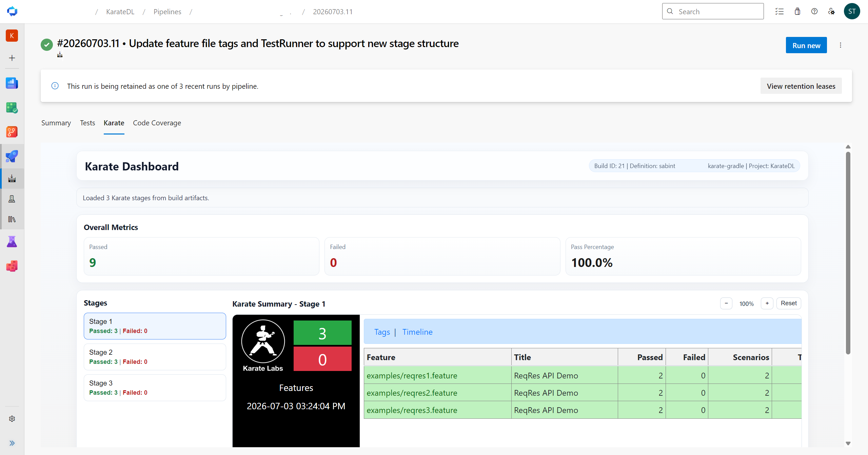Image resolution: width=868 pixels, height=455 pixels.
Task: Expand the sidebar with double chevron
Action: pos(12,443)
